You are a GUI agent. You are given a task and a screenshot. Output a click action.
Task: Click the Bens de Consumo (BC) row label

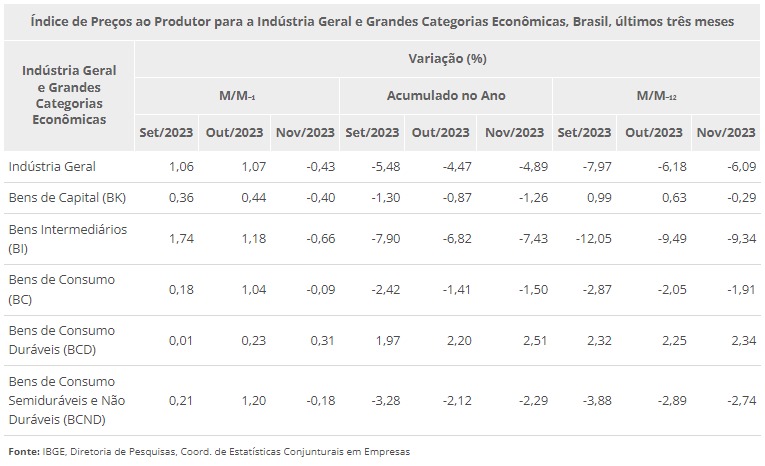(61, 288)
